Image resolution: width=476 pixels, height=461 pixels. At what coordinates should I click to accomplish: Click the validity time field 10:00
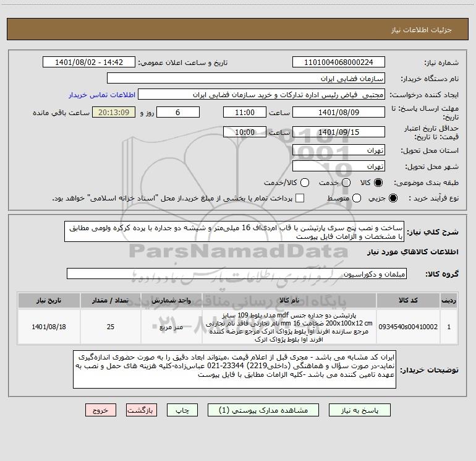(245, 132)
